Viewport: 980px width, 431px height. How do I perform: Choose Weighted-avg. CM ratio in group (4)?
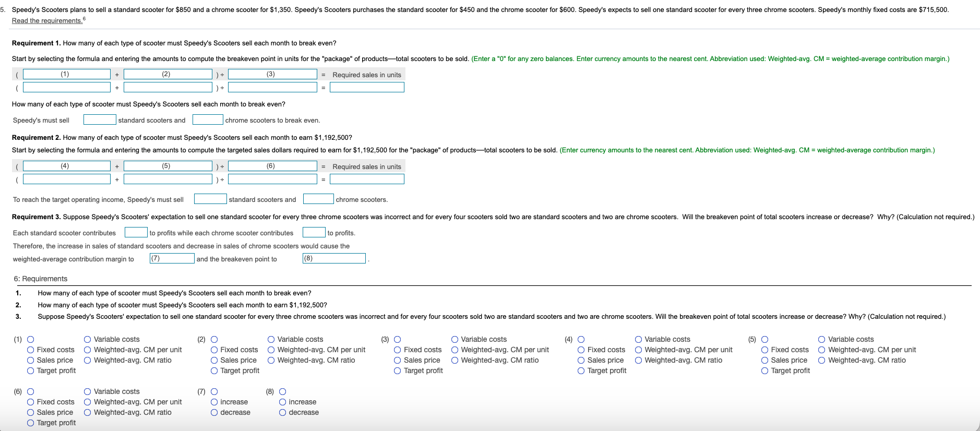(x=639, y=361)
